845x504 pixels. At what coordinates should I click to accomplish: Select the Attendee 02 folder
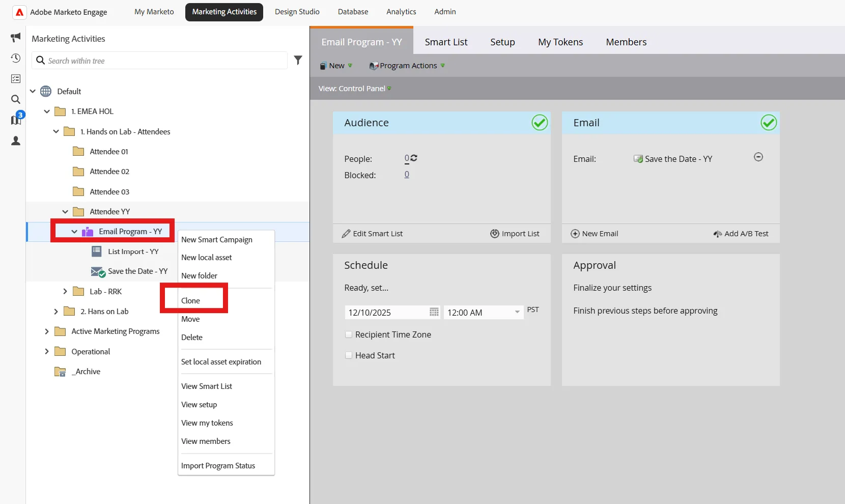(109, 172)
